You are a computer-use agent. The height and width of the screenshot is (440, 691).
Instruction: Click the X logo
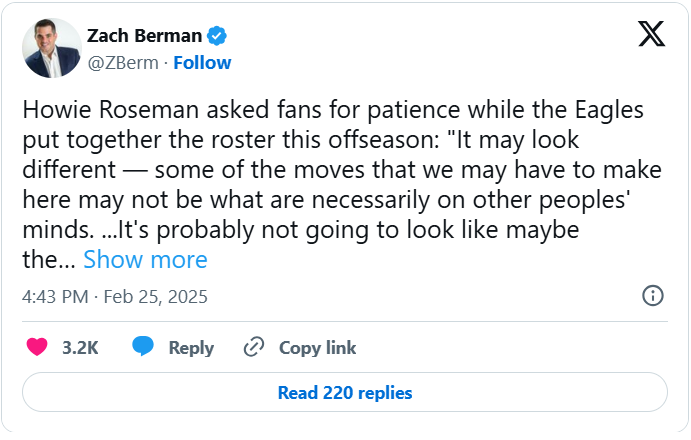651,36
